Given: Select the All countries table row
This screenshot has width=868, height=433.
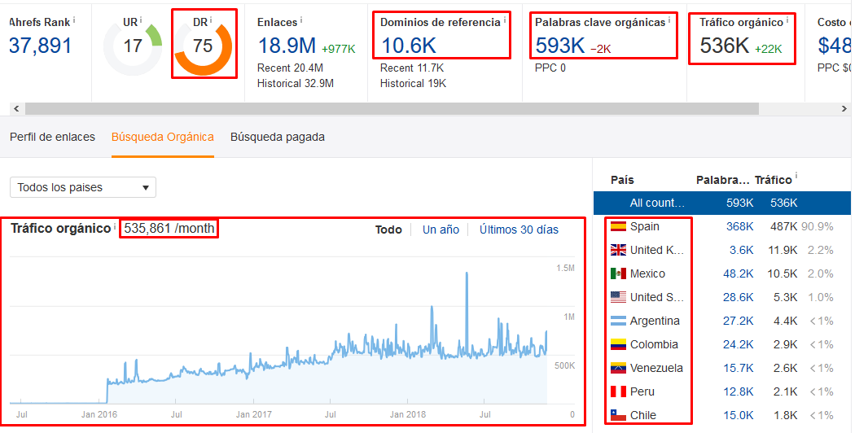Looking at the screenshot, I should click(x=721, y=203).
